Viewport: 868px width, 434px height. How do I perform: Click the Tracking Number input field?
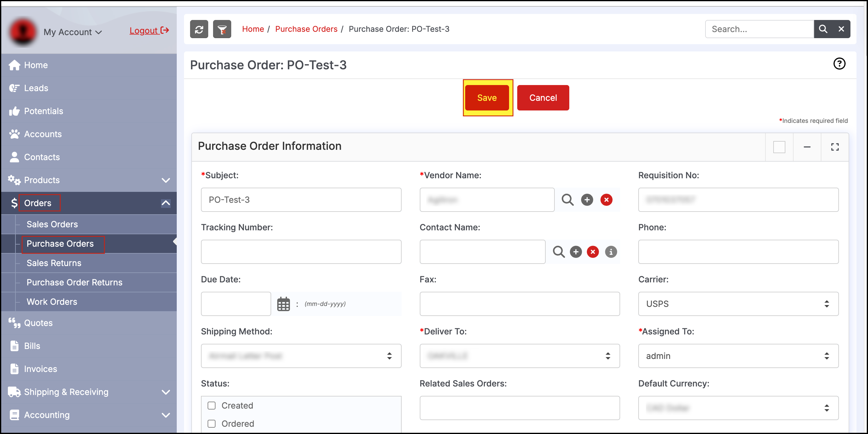(x=301, y=252)
